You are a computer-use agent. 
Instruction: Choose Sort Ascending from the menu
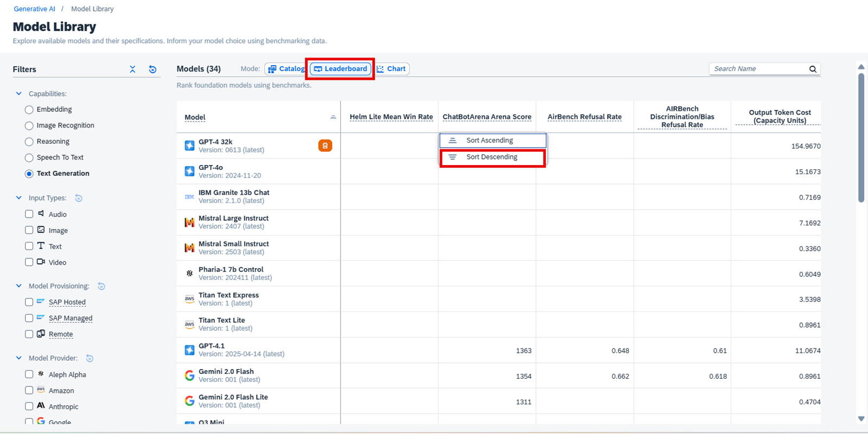(x=493, y=141)
